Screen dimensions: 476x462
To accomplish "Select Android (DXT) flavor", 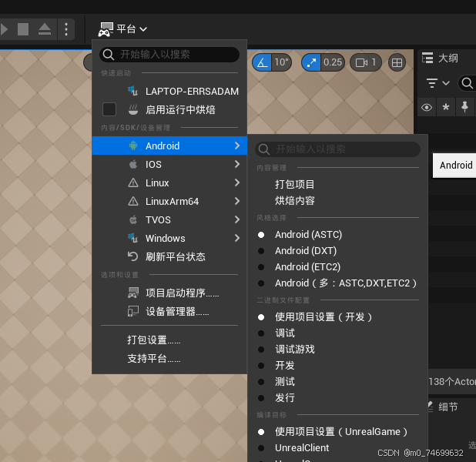I will coord(337,251).
